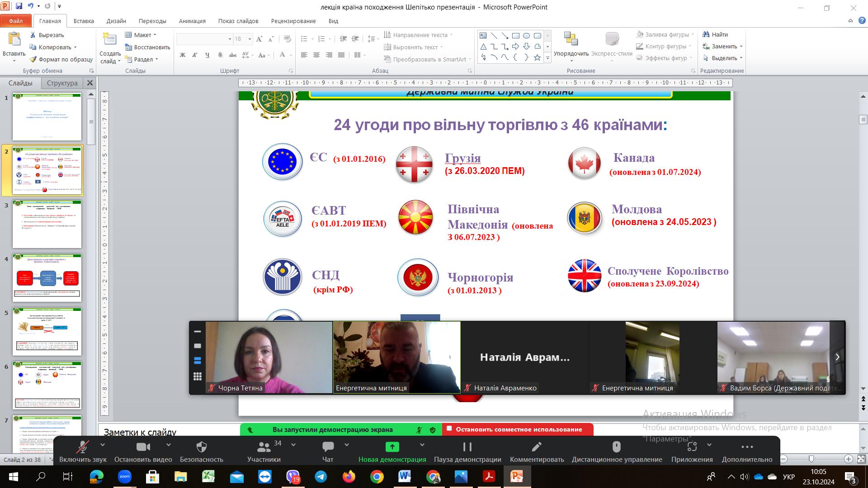Align text left in paragraph group

(x=304, y=55)
